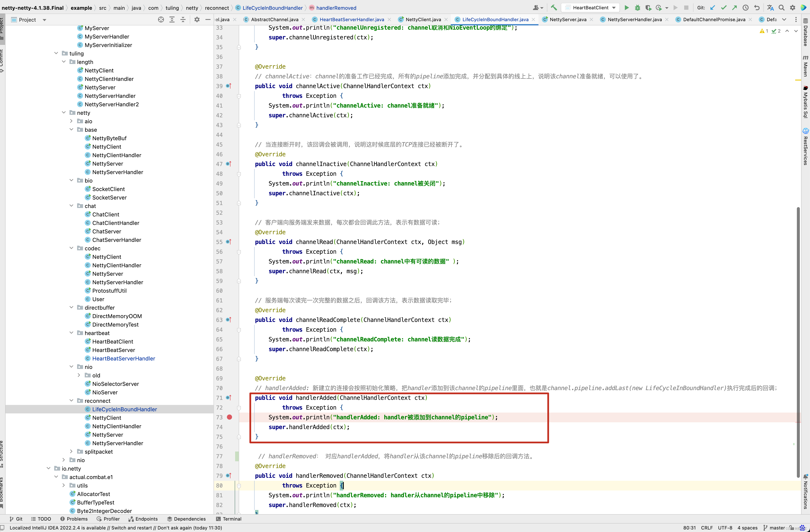The height and width of the screenshot is (532, 810).
Task: Open the Translate icon in toolbar
Action: pos(770,7)
